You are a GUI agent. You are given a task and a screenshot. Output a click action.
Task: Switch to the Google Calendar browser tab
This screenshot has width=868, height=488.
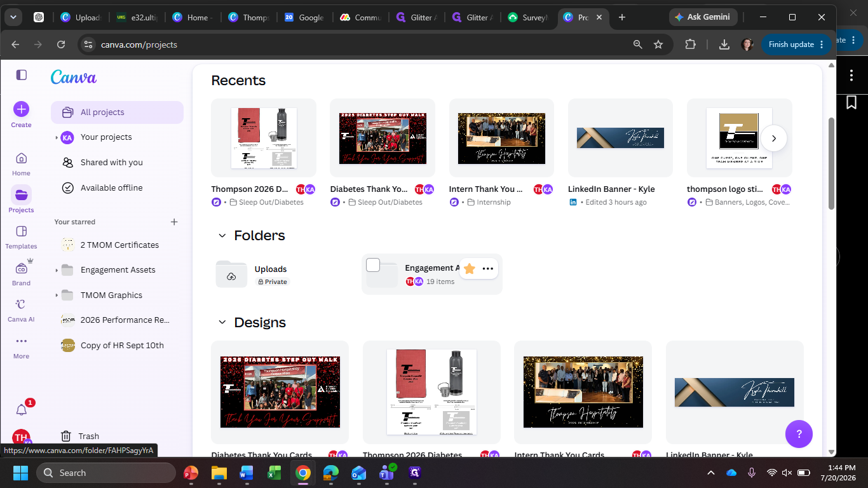tap(303, 17)
